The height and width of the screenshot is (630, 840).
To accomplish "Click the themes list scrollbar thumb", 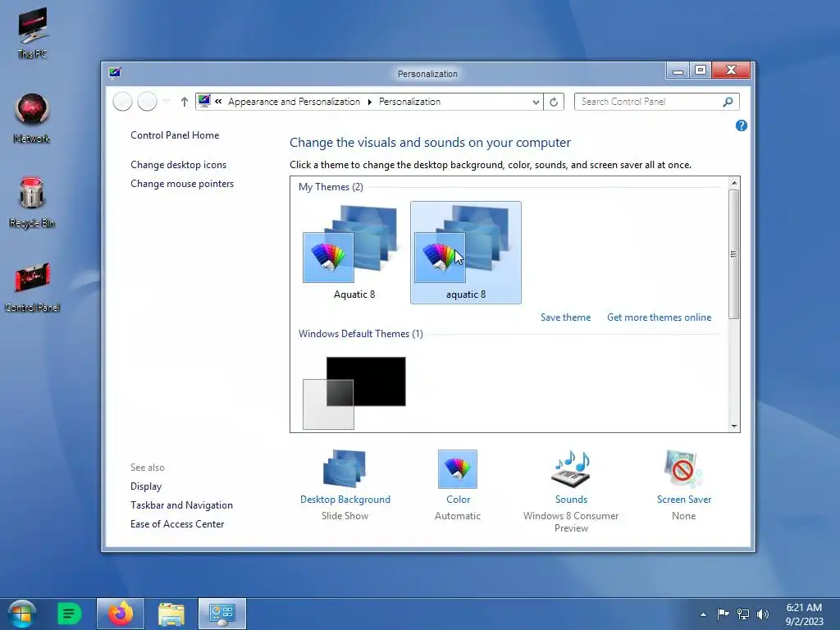I will tap(734, 254).
